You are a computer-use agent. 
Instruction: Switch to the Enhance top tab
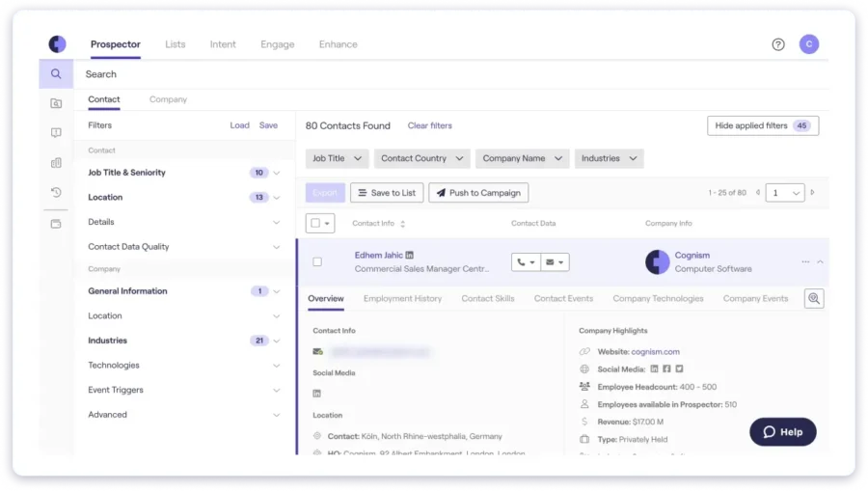point(338,44)
